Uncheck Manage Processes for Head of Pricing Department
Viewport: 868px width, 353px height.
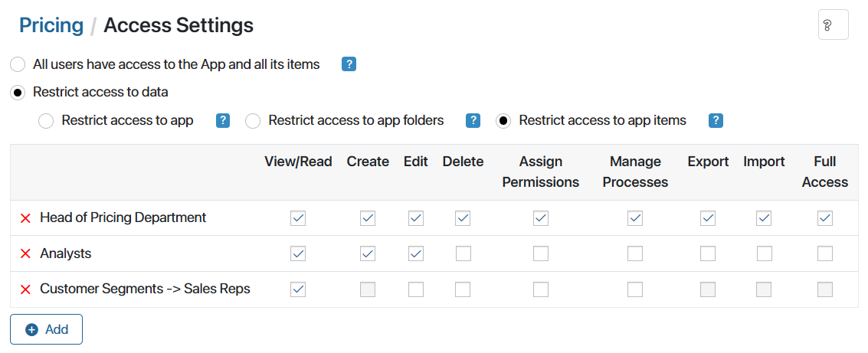[x=635, y=218]
